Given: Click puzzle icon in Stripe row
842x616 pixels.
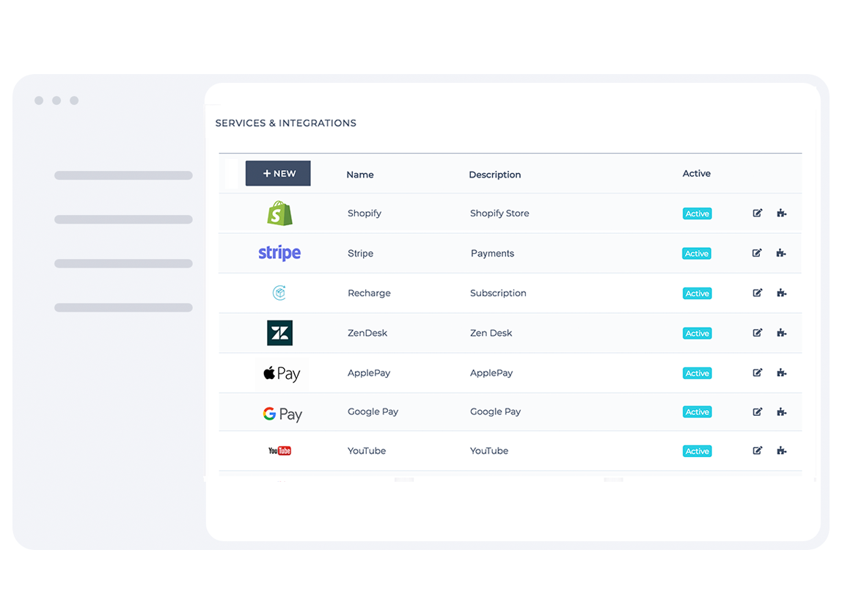Looking at the screenshot, I should coord(781,253).
